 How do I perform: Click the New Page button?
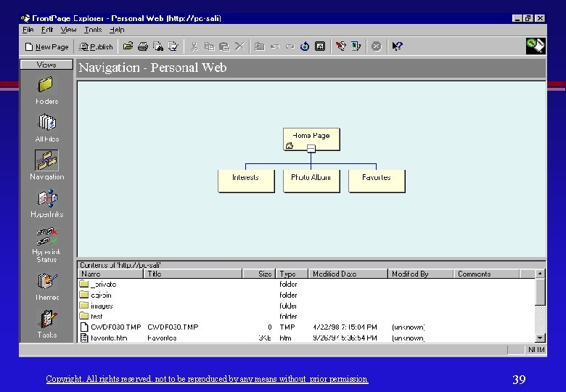pos(47,46)
